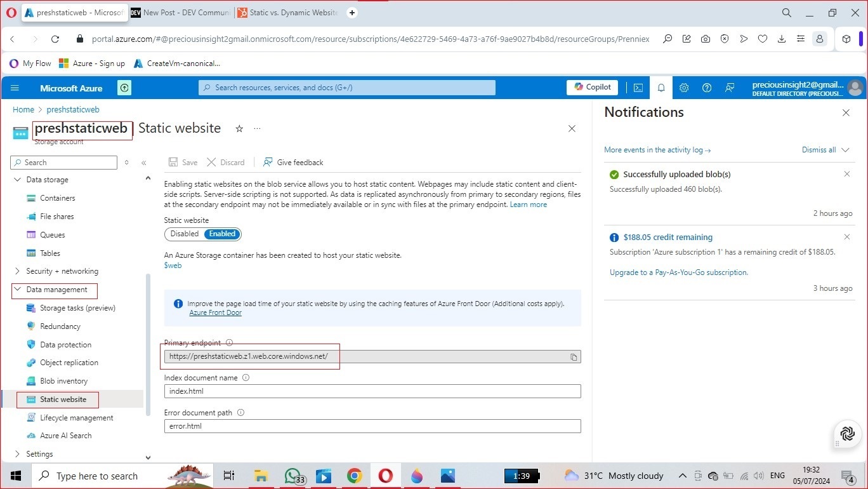
Task: Open Chrome from the Windows taskbar
Action: click(x=354, y=476)
